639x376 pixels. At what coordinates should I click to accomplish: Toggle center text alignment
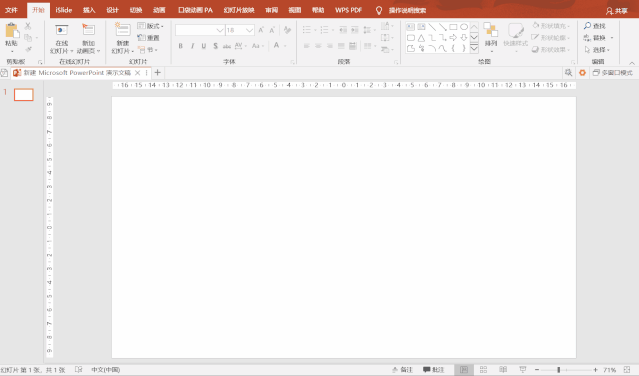318,46
